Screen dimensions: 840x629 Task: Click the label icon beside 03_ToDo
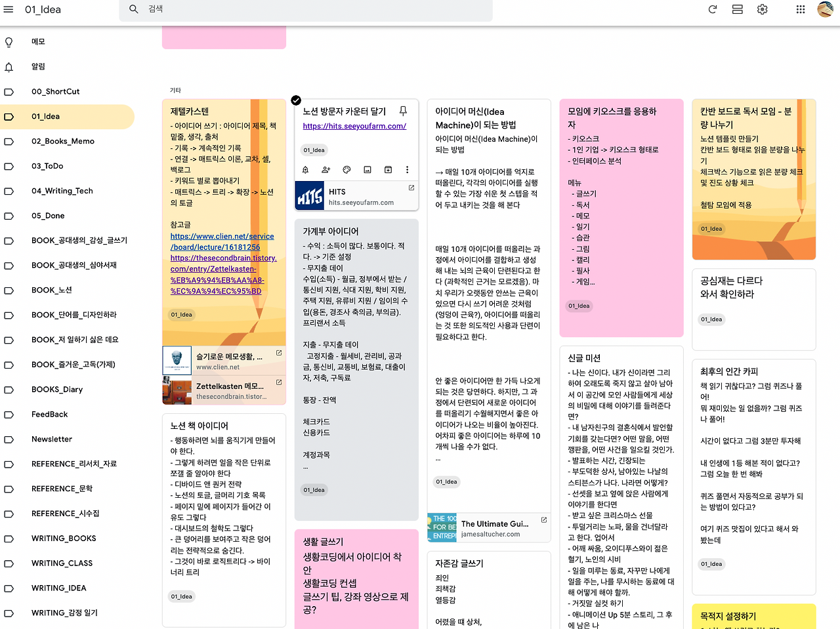pyautogui.click(x=9, y=167)
